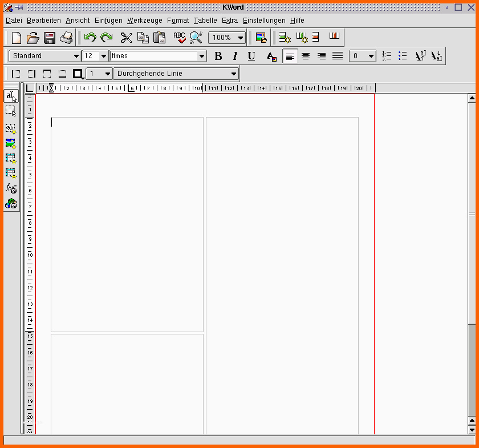The width and height of the screenshot is (479, 448).
Task: Toggle numbered list
Action: [387, 56]
